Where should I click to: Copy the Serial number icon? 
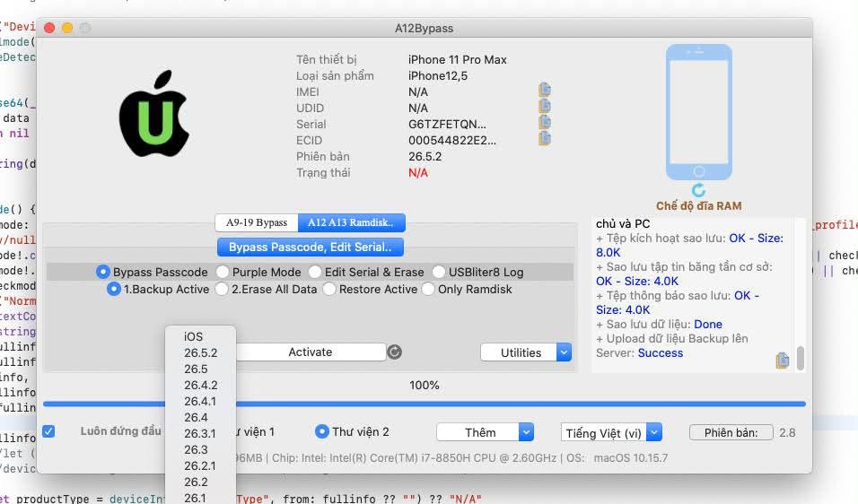545,122
